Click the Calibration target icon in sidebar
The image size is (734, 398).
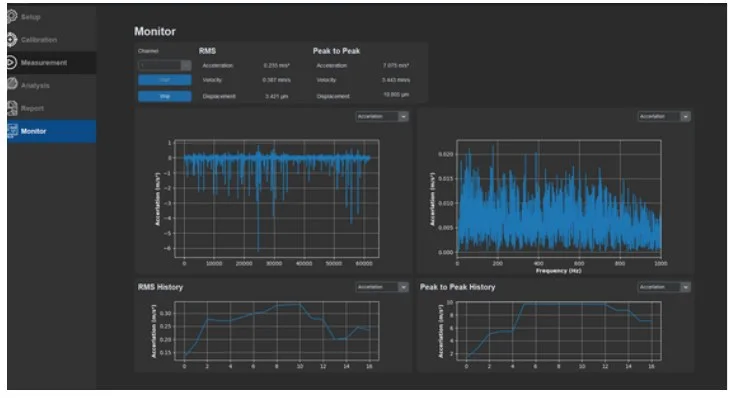click(x=12, y=39)
